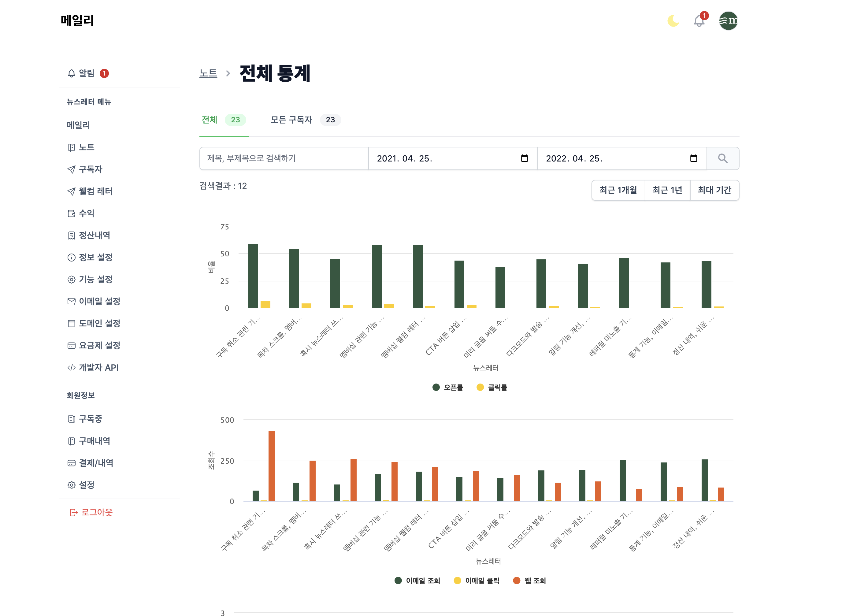This screenshot has width=868, height=616.
Task: Select the 구독자 menu icon
Action: (72, 169)
